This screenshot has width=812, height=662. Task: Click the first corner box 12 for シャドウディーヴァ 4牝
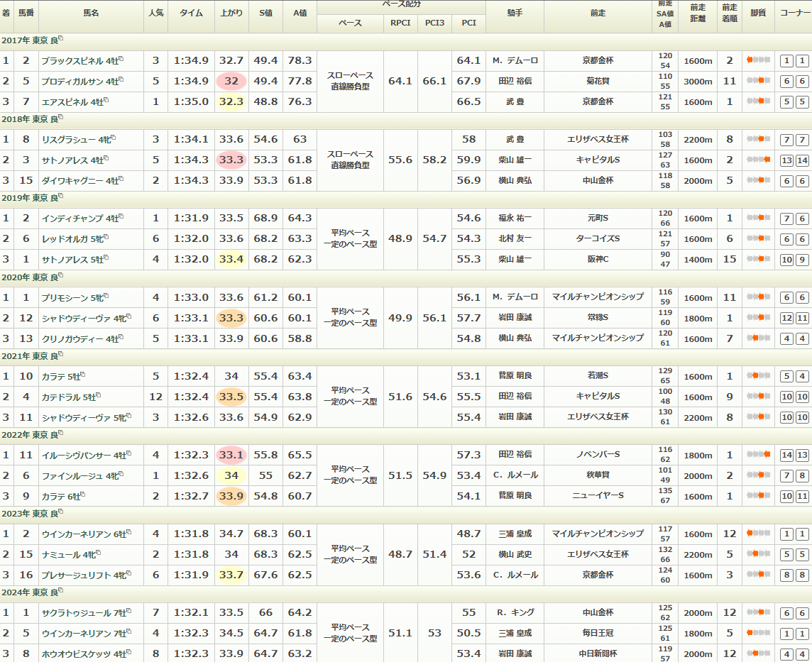click(x=786, y=319)
